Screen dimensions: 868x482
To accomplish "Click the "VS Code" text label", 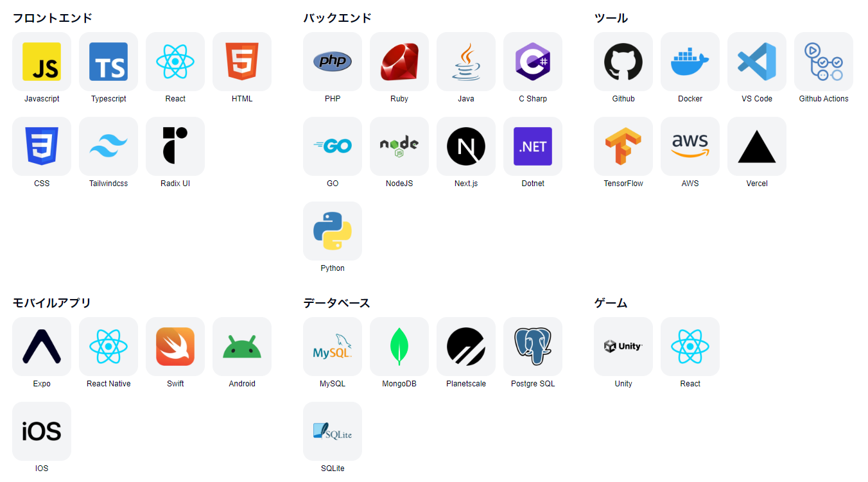I will [757, 99].
